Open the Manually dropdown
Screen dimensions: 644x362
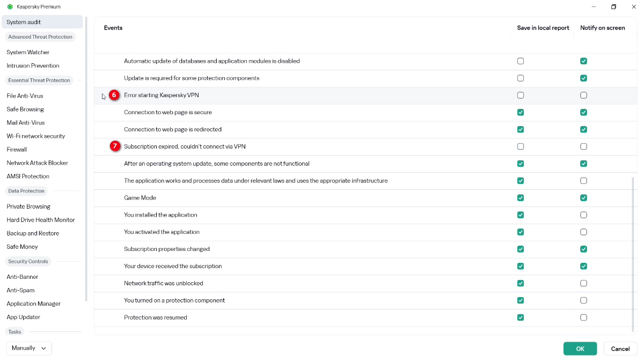(x=29, y=348)
